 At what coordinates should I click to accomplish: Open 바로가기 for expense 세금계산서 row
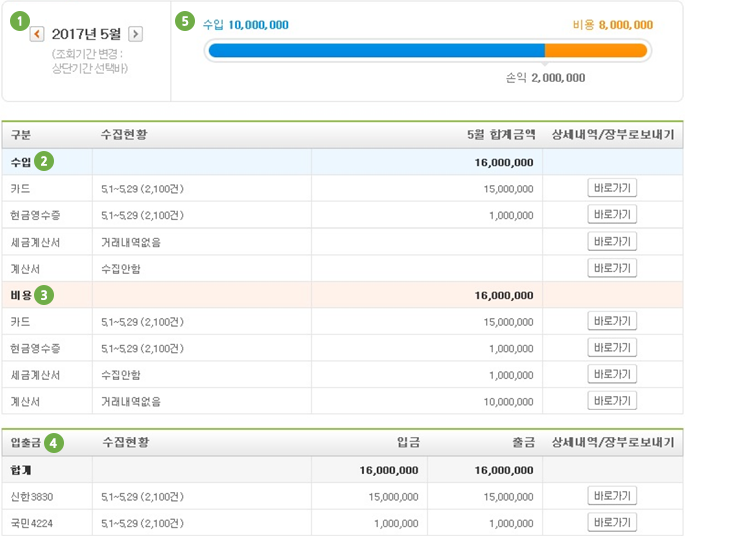click(612, 374)
